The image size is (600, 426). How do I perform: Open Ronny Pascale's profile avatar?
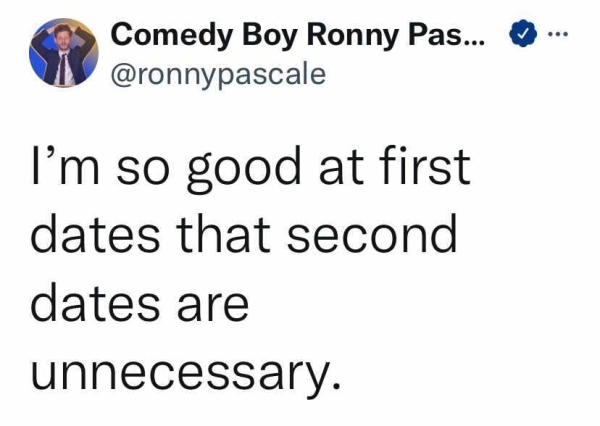(62, 52)
